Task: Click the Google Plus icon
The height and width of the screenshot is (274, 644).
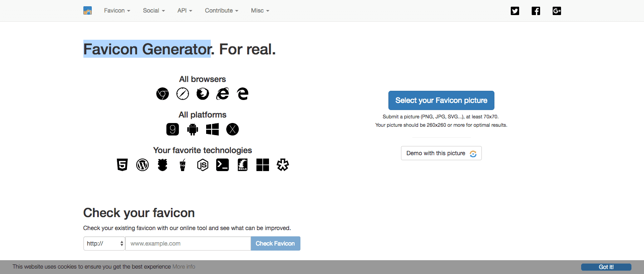Action: tap(557, 11)
